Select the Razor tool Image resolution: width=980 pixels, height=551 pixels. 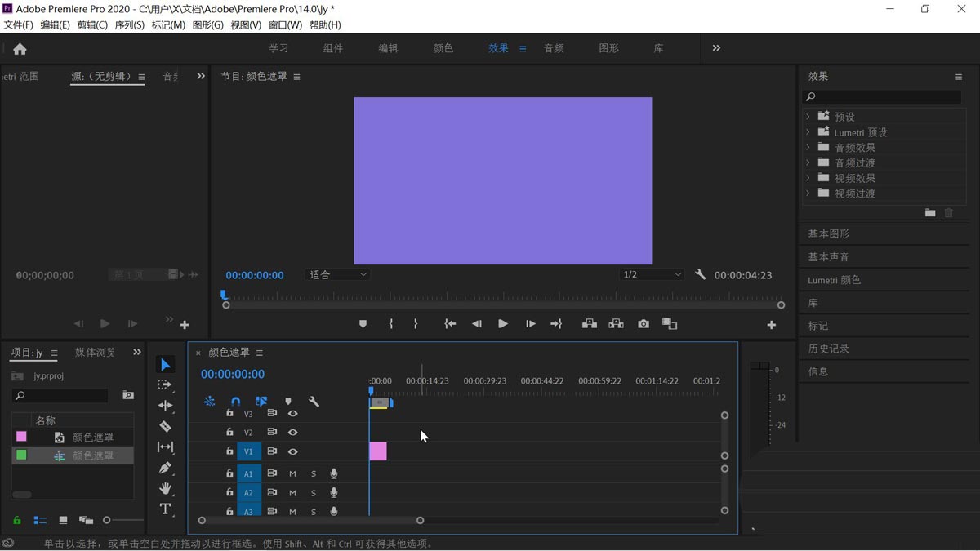[x=166, y=426]
